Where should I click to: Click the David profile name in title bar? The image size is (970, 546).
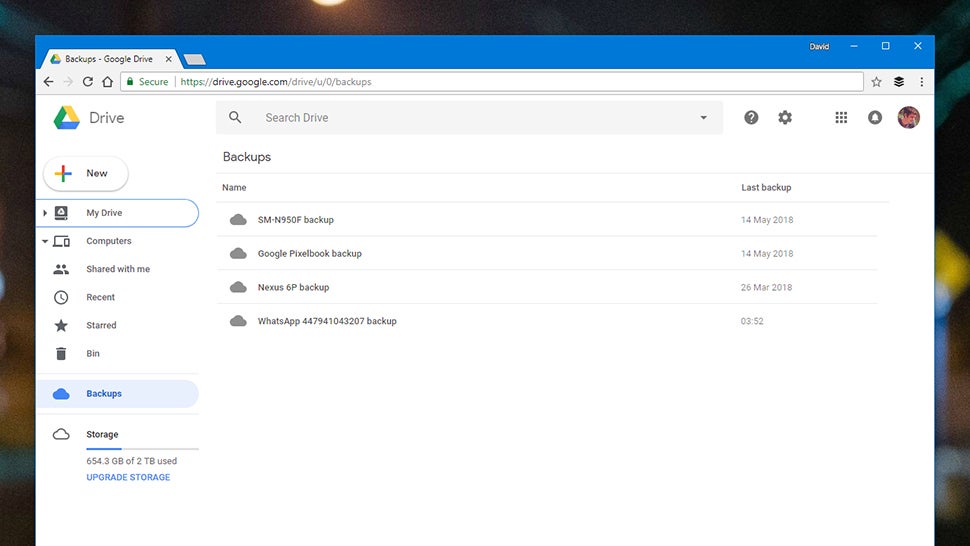(x=819, y=46)
